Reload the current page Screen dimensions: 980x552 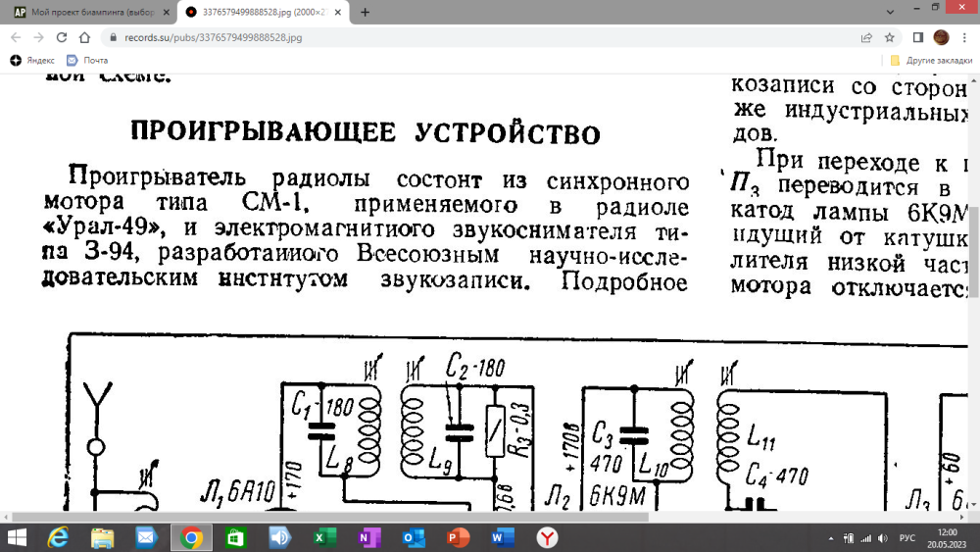click(61, 37)
